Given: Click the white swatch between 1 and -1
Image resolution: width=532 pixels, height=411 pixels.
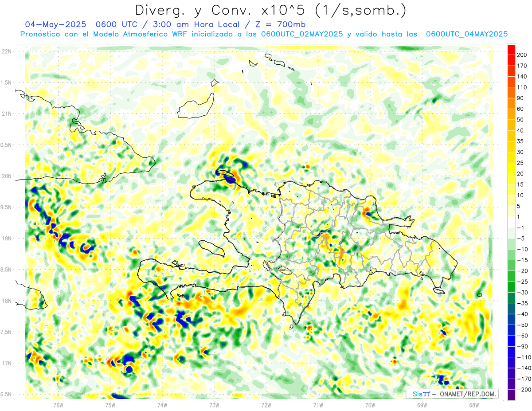Looking at the screenshot, I should (x=511, y=223).
